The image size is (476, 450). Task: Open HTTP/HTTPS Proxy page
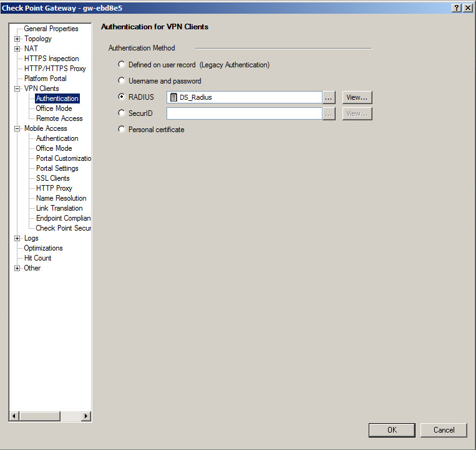[55, 69]
